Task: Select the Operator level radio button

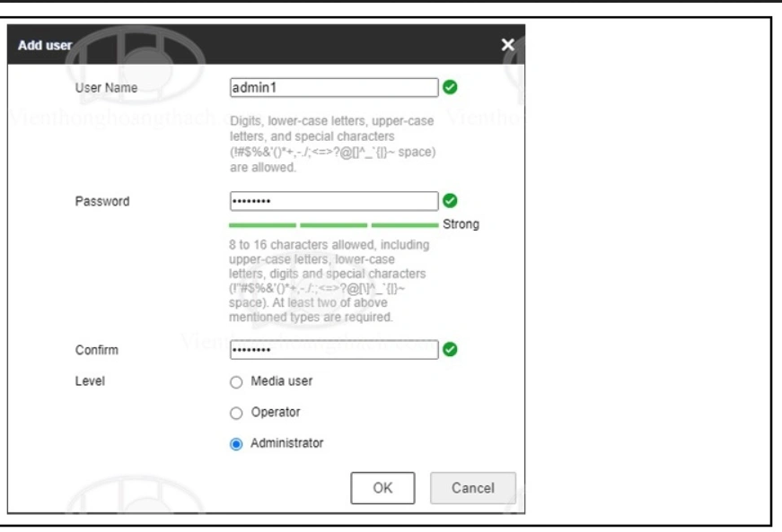Action: point(237,413)
